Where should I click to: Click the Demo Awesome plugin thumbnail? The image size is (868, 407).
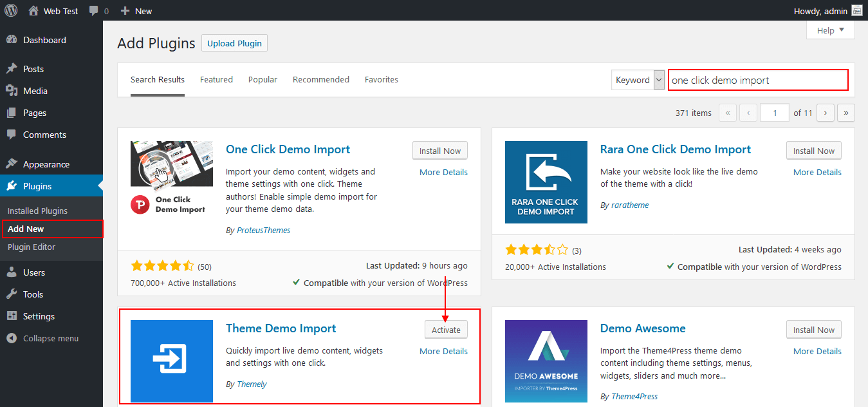(x=546, y=361)
